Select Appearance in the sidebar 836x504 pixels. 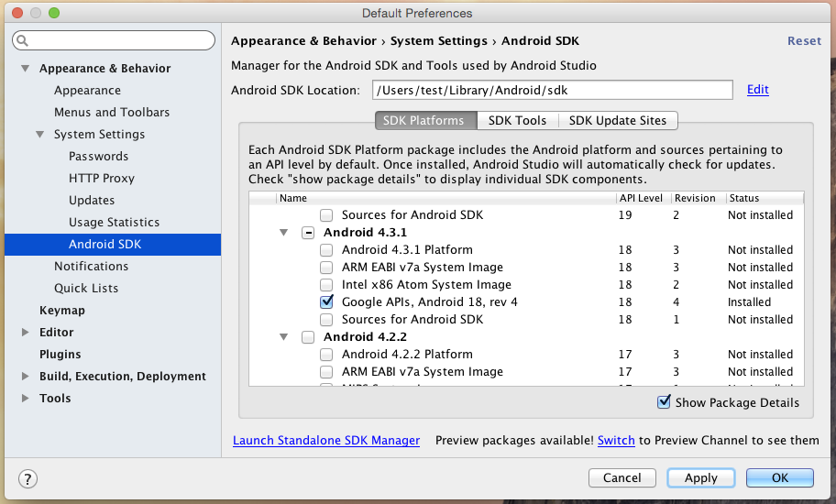[x=87, y=91]
